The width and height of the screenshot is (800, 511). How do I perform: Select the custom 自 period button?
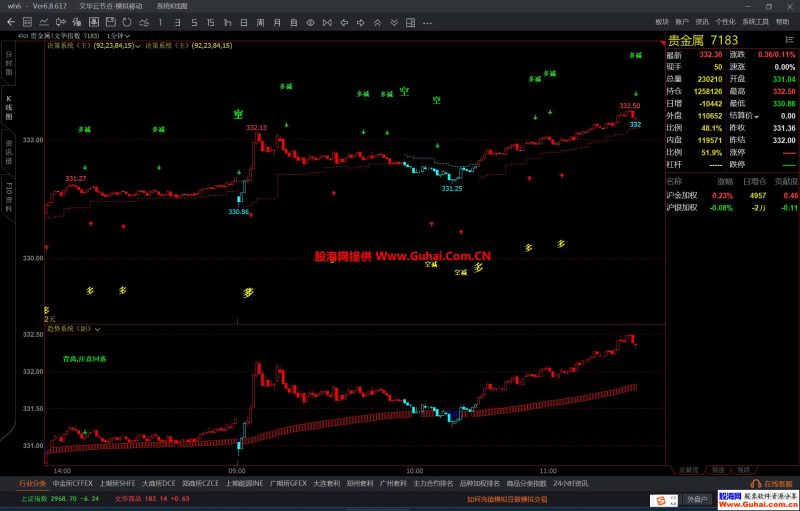point(294,22)
